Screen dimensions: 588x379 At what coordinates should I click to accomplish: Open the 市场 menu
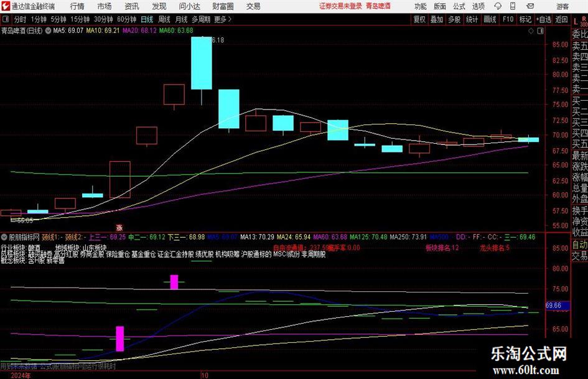pyautogui.click(x=105, y=6)
